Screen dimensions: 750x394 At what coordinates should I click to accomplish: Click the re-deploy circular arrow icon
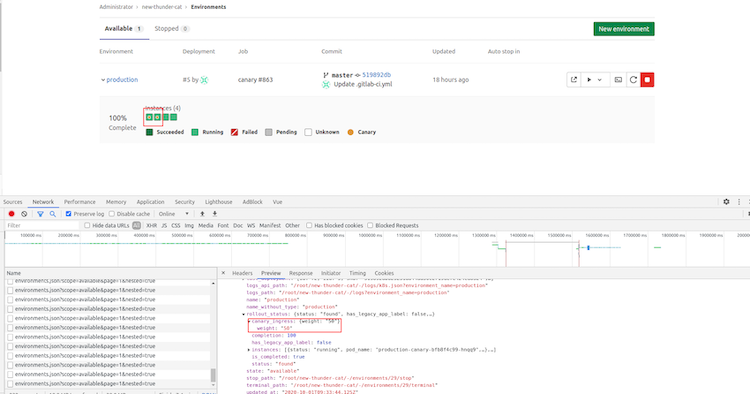coord(633,80)
